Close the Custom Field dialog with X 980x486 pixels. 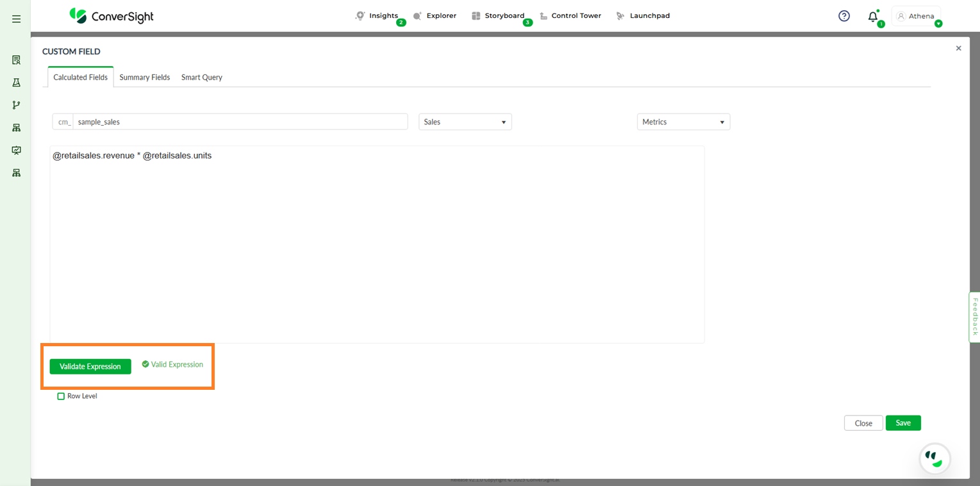click(x=958, y=48)
